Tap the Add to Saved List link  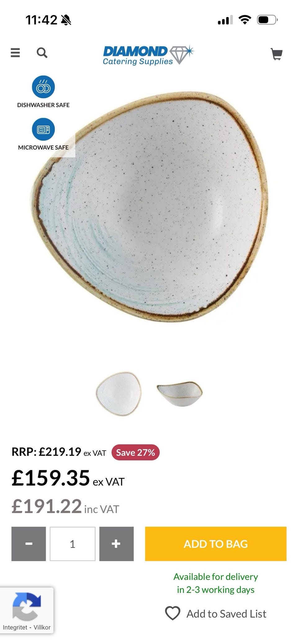(x=226, y=613)
